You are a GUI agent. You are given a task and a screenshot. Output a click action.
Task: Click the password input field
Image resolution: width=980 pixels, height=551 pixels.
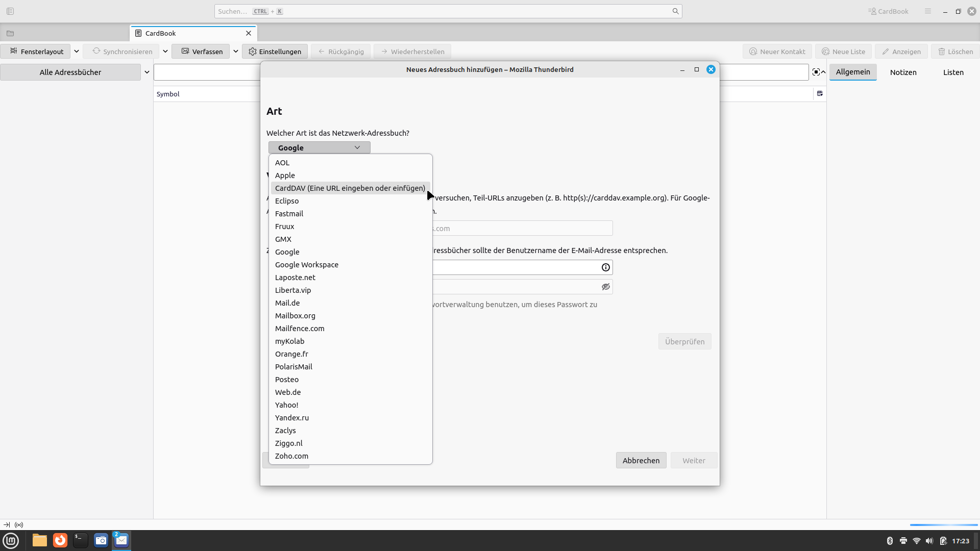[522, 287]
